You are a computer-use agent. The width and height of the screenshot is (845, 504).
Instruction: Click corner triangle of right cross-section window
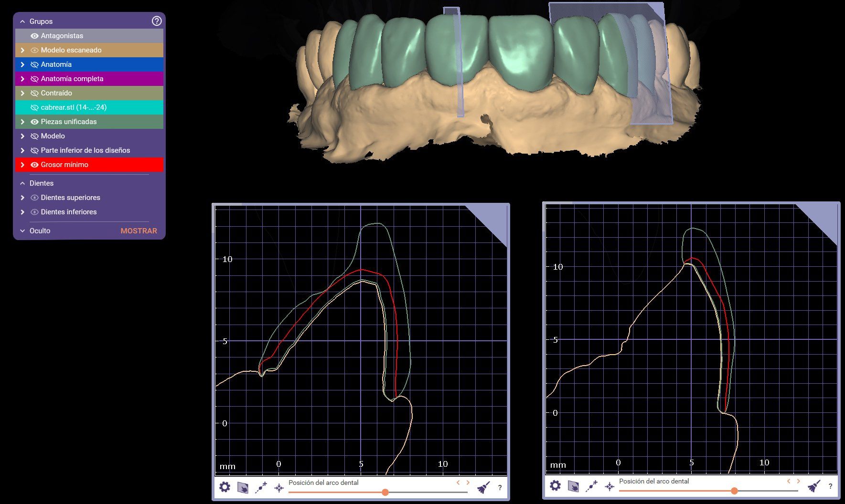(824, 217)
